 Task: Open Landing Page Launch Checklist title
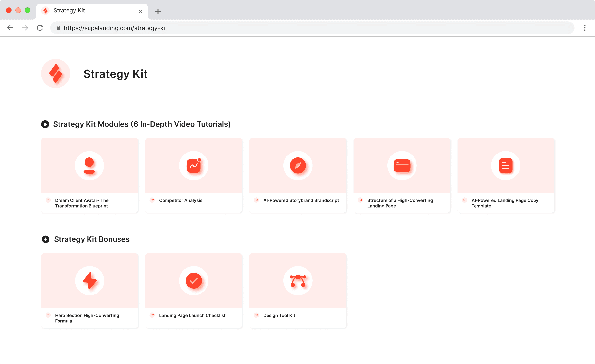pyautogui.click(x=192, y=315)
